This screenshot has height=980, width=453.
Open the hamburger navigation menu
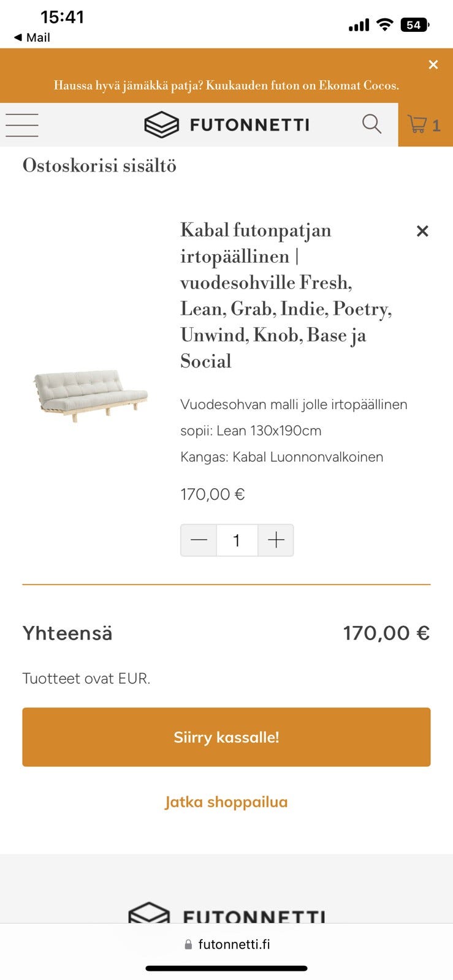[x=22, y=125]
